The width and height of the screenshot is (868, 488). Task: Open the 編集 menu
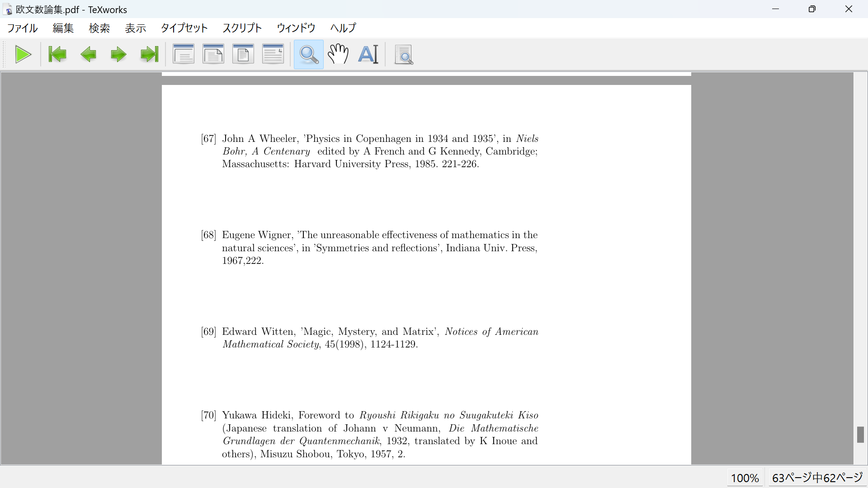tap(63, 28)
